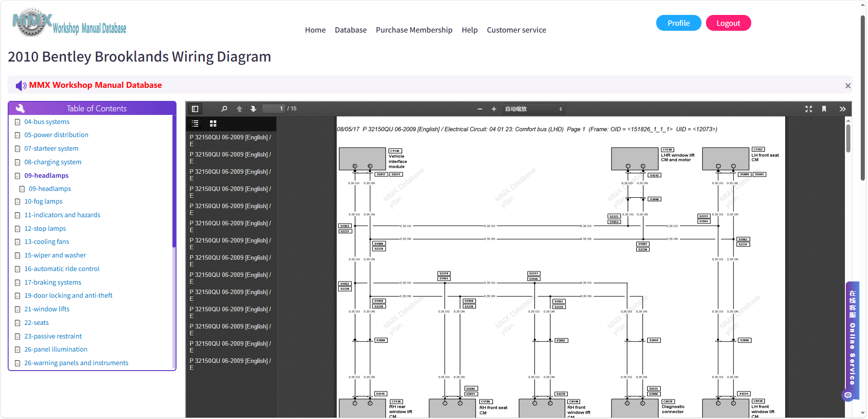Open the 26-panel illumination section
868x419 pixels.
[x=56, y=349]
